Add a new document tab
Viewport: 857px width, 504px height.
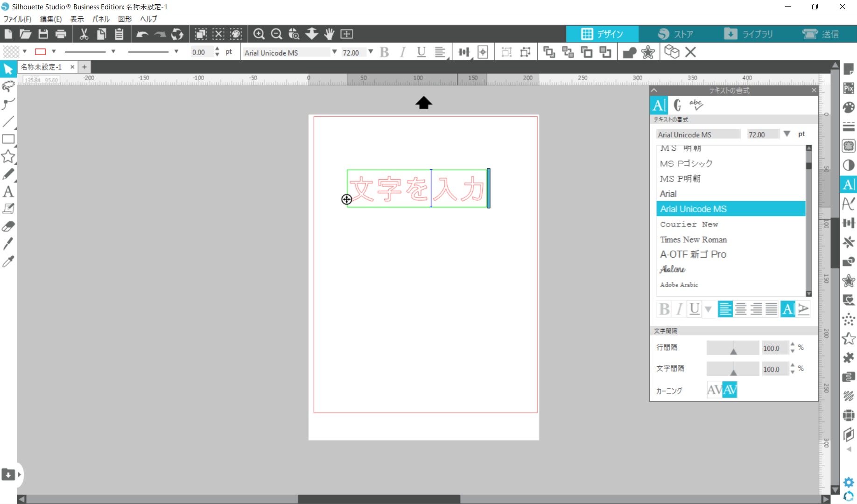pyautogui.click(x=84, y=67)
